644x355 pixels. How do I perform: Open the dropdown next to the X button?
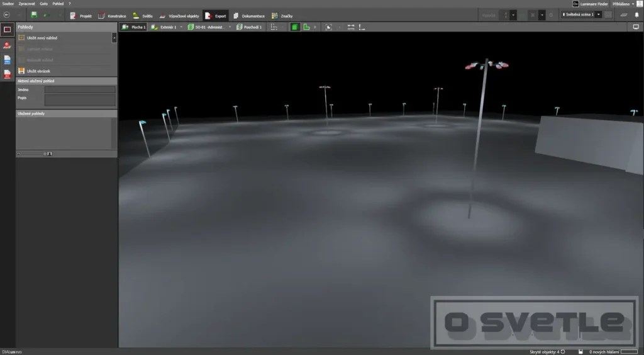point(542,15)
